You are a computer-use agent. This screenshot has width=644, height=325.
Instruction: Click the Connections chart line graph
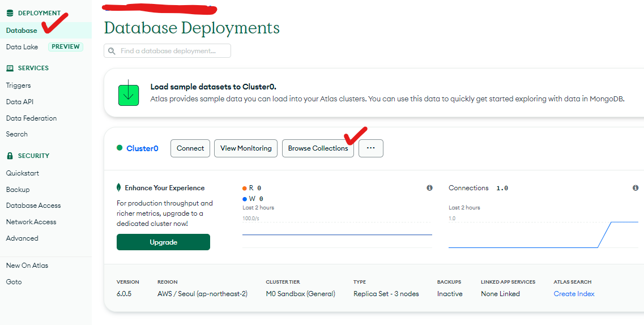click(x=543, y=235)
